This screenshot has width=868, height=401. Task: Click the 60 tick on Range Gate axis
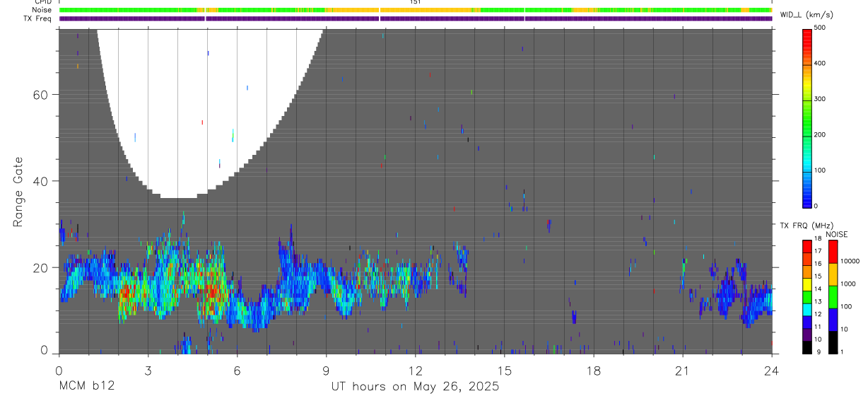(x=41, y=95)
